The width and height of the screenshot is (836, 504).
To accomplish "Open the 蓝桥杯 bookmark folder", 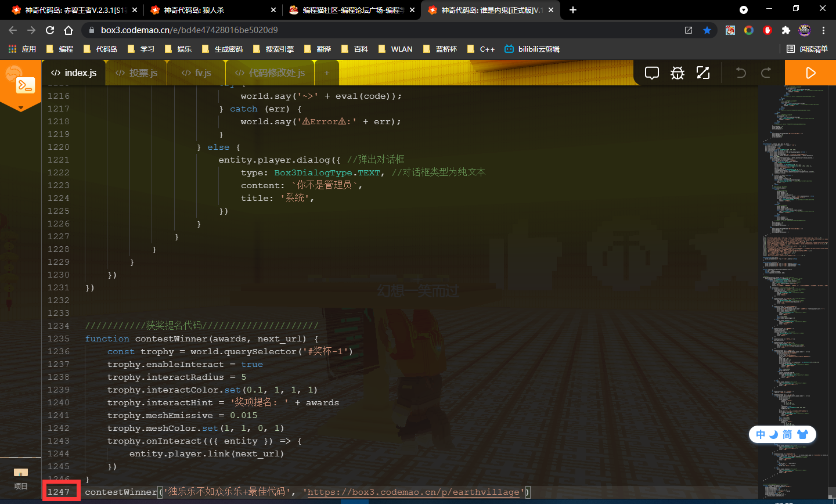I will [x=440, y=49].
